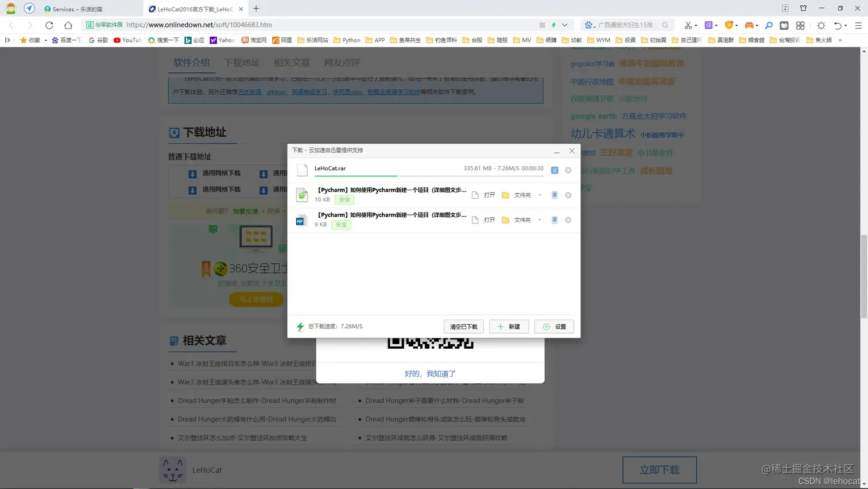868x489 pixels.
Task: Switch to the Services - 乐活的猫 browser tab
Action: tap(77, 9)
